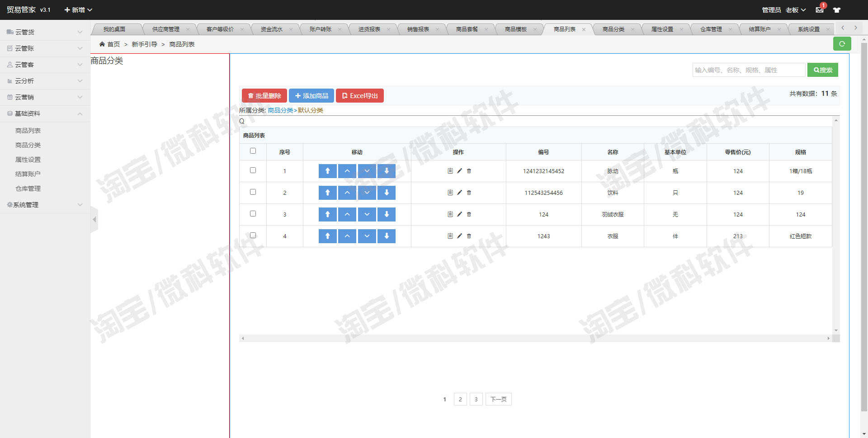Close the 商品列表 tab
This screenshot has width=868, height=438.
(584, 30)
